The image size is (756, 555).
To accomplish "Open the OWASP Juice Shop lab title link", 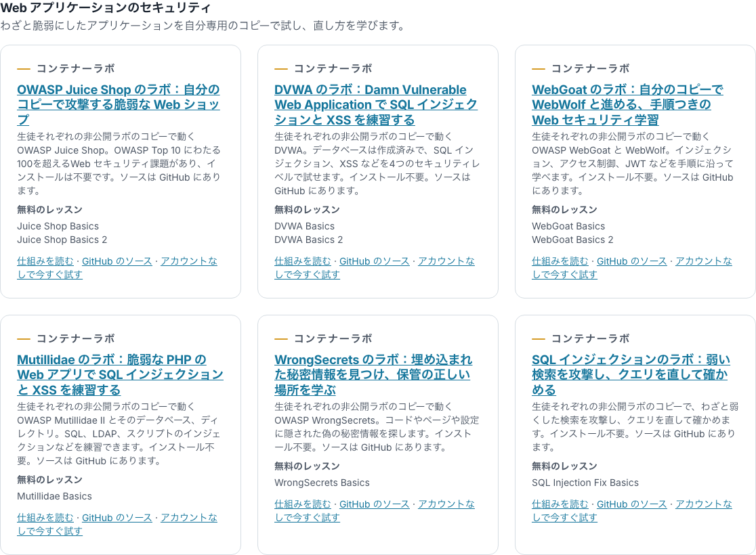I will coord(118,104).
